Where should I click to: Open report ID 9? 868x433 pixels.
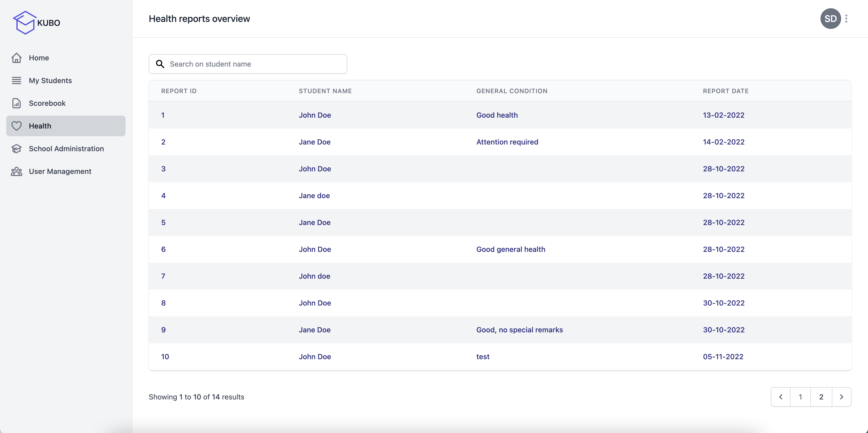click(x=163, y=330)
